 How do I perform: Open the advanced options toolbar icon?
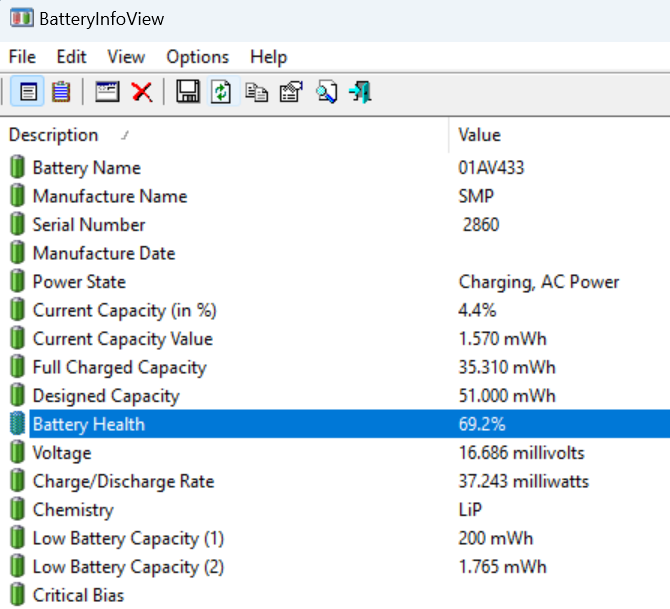(x=291, y=91)
